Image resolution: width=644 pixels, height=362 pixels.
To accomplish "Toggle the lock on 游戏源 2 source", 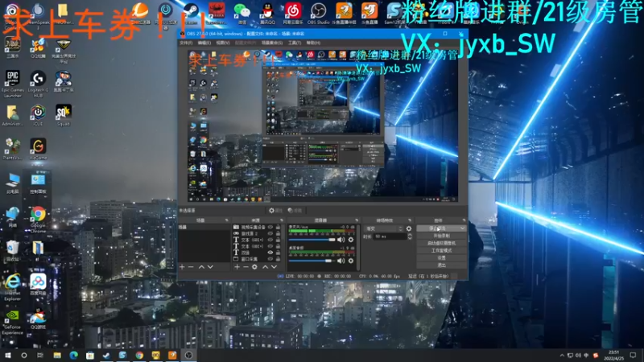I will pos(278,233).
